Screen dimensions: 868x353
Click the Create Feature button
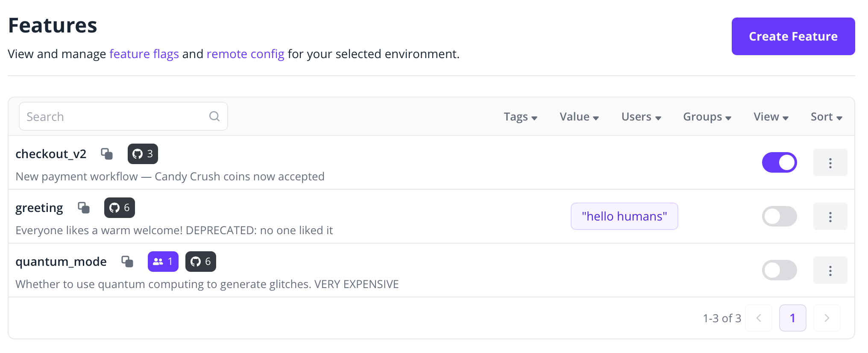coord(792,36)
